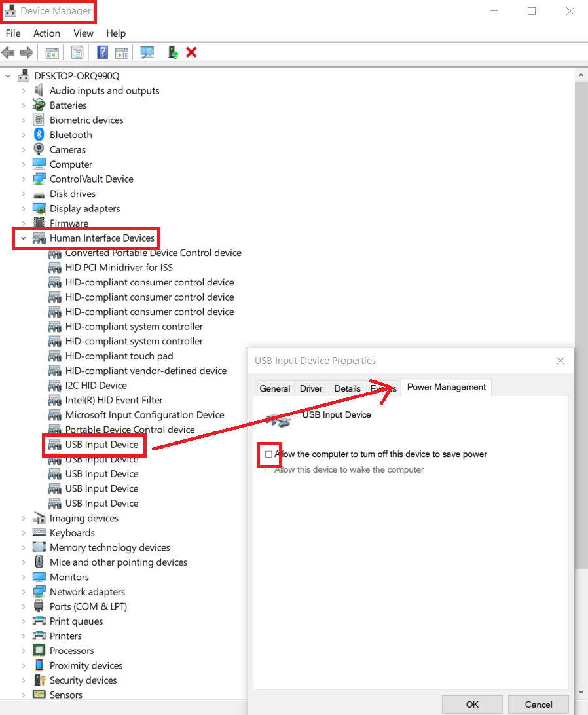Expand the Bluetooth category
The image size is (588, 715).
pos(24,135)
